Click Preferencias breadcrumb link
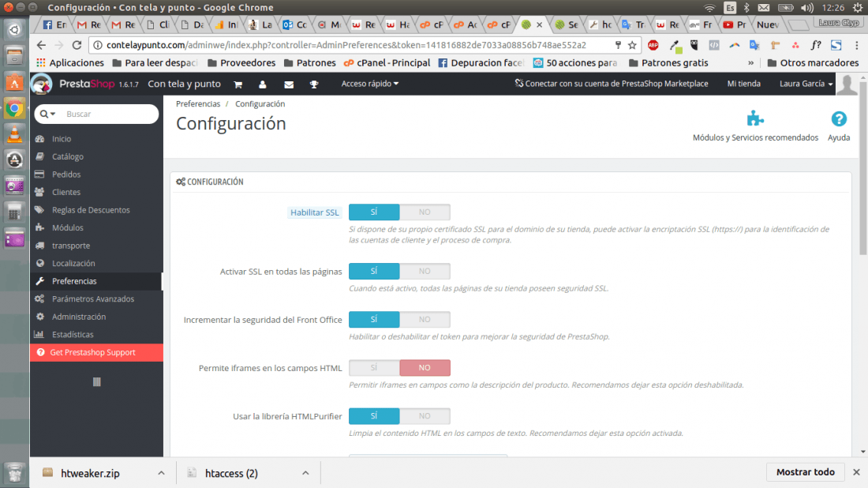 click(197, 103)
